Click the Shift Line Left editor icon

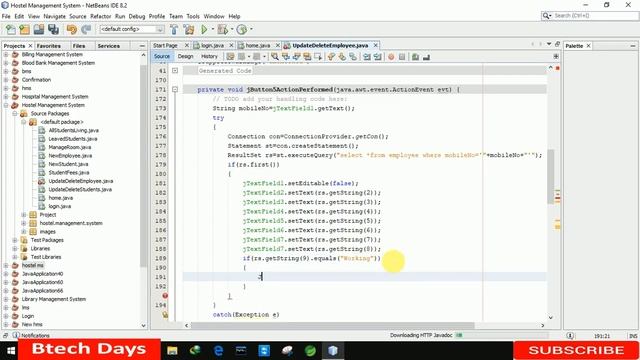pyautogui.click(x=367, y=57)
